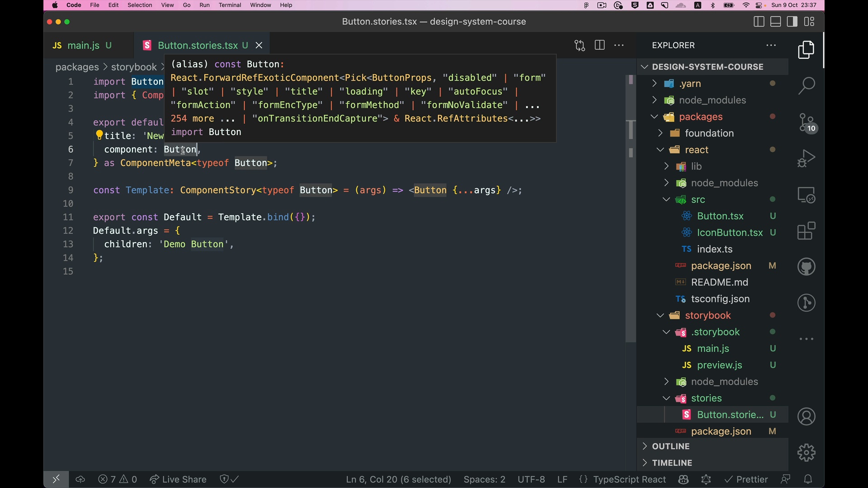Click Live Share in status bar
The height and width of the screenshot is (488, 868).
[178, 479]
